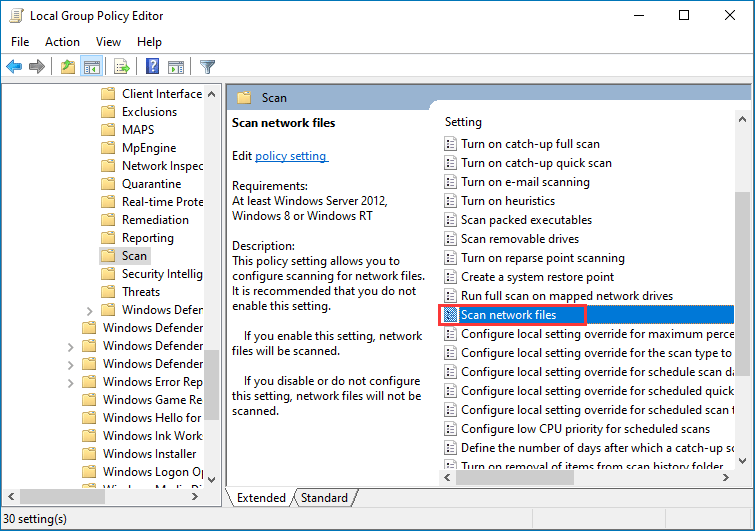Click the Export List toolbar icon
Screen dimensions: 755x531
(x=122, y=67)
